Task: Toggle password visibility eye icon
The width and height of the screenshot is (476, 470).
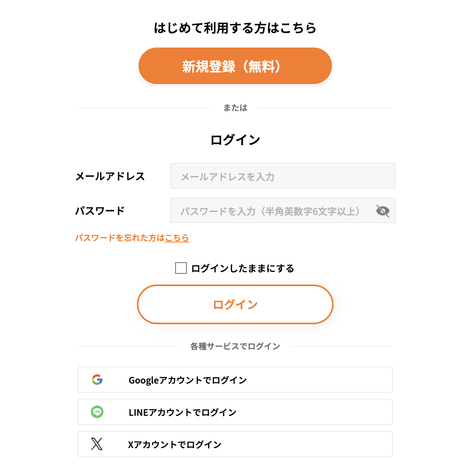Action: tap(382, 211)
